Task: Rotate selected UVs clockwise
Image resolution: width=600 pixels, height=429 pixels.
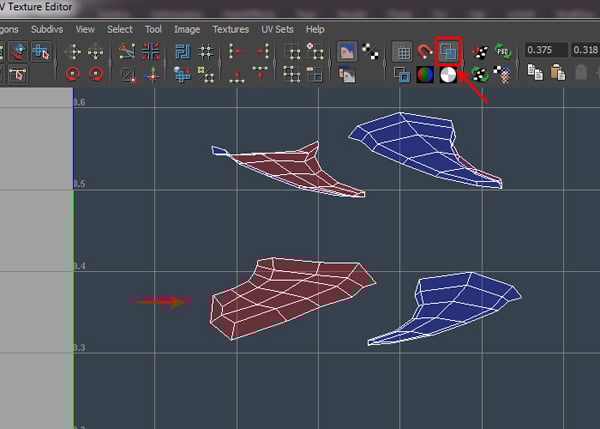Action: pyautogui.click(x=96, y=74)
